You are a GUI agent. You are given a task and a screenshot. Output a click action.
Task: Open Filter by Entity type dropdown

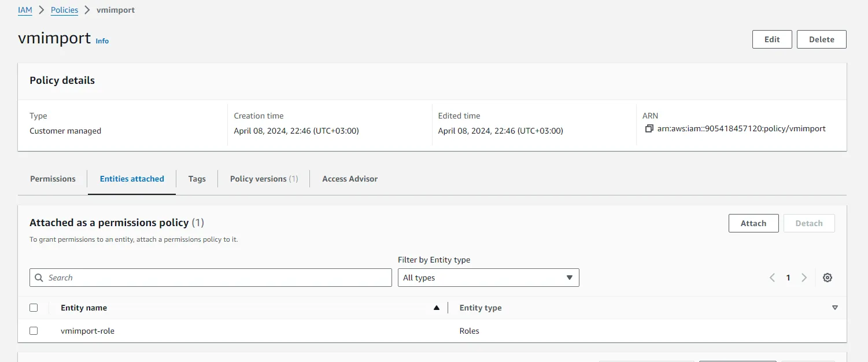[x=488, y=278]
